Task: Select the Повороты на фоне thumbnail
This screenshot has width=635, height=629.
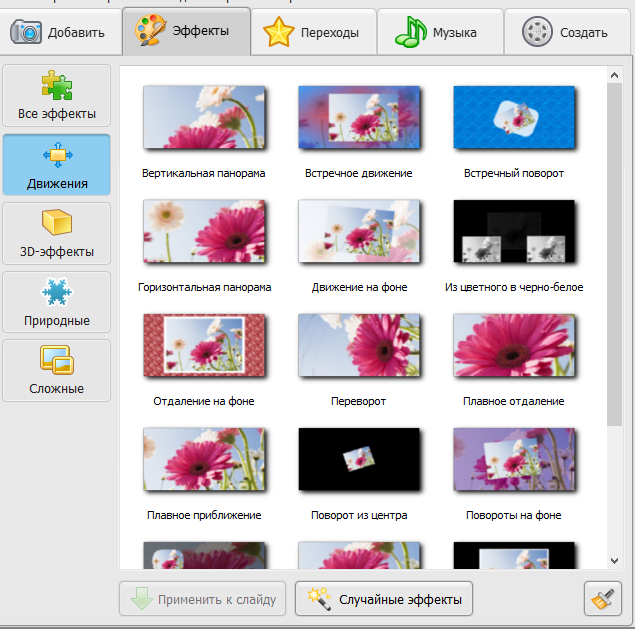Action: pyautogui.click(x=514, y=459)
